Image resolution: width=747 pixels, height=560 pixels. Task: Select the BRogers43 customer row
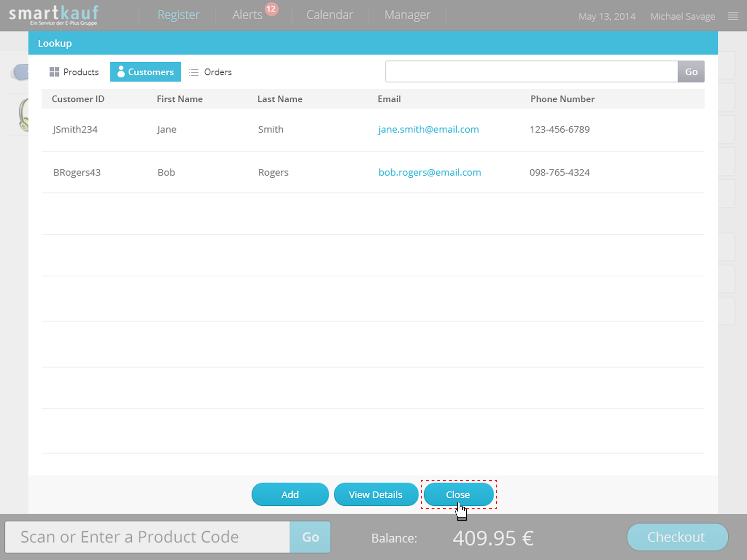click(77, 172)
